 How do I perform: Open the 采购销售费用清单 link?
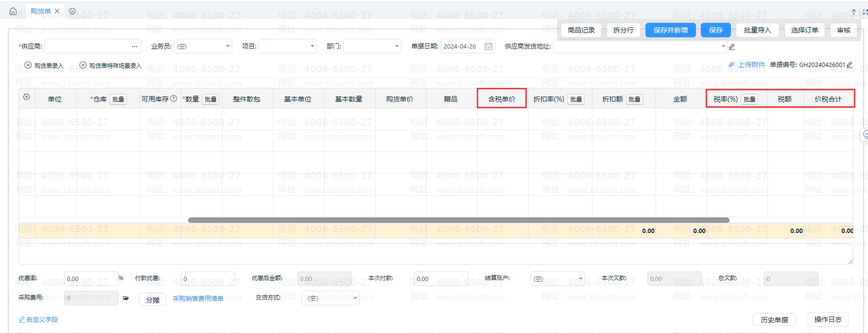pyautogui.click(x=198, y=299)
